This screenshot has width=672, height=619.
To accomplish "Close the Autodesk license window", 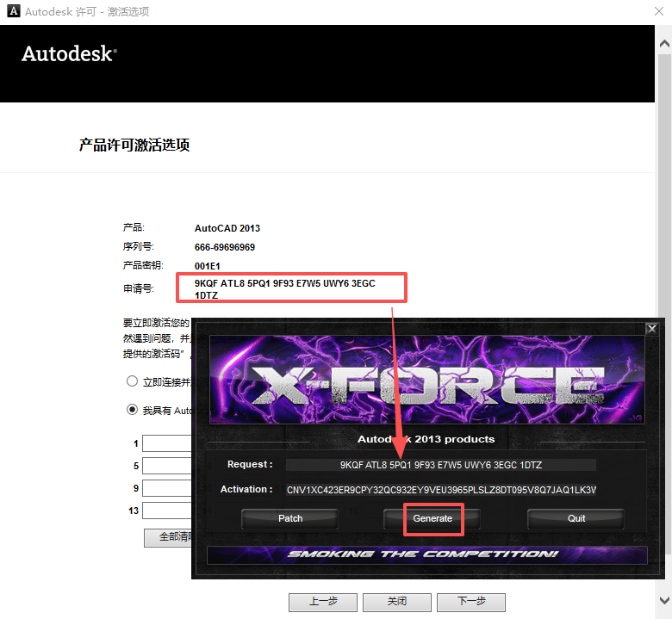I will 659,11.
